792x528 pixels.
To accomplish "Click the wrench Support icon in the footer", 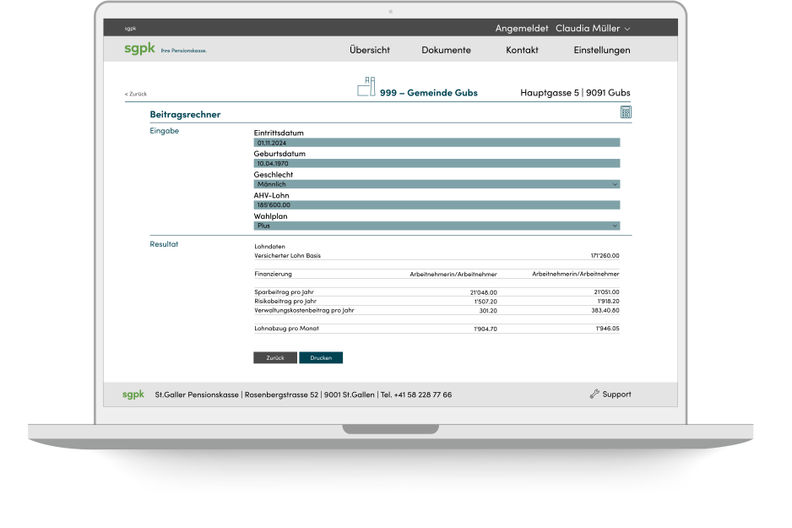I will pyautogui.click(x=594, y=394).
